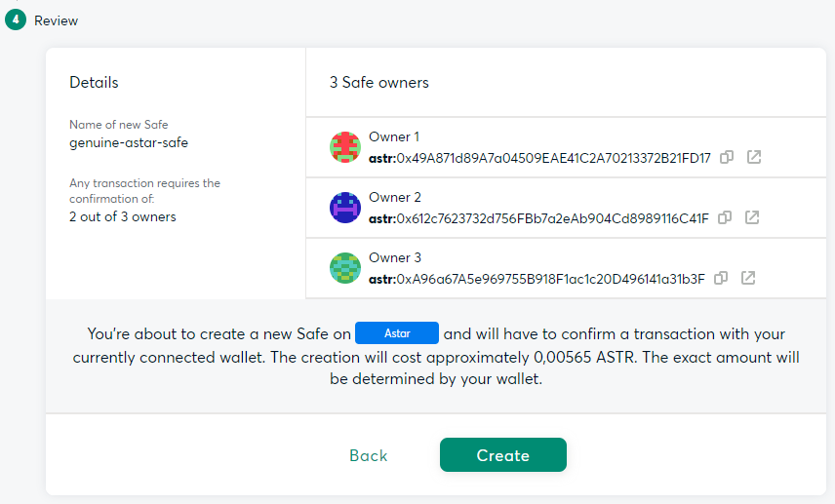Select Owner 1 address text
Image resolution: width=835 pixels, height=504 pixels.
pyautogui.click(x=539, y=157)
